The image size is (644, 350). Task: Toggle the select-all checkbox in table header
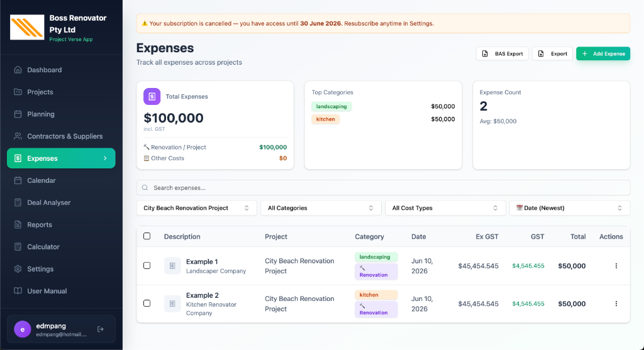coord(147,236)
